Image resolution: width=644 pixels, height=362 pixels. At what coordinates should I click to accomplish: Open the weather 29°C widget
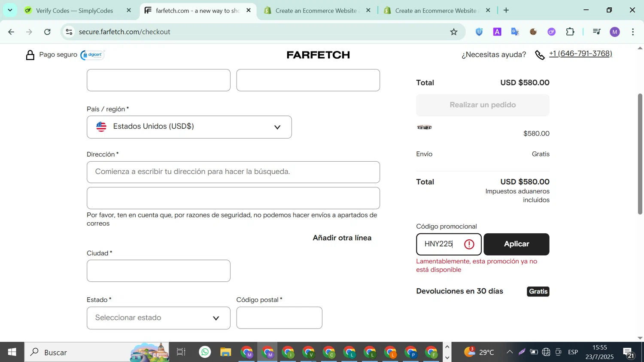pos(479,352)
